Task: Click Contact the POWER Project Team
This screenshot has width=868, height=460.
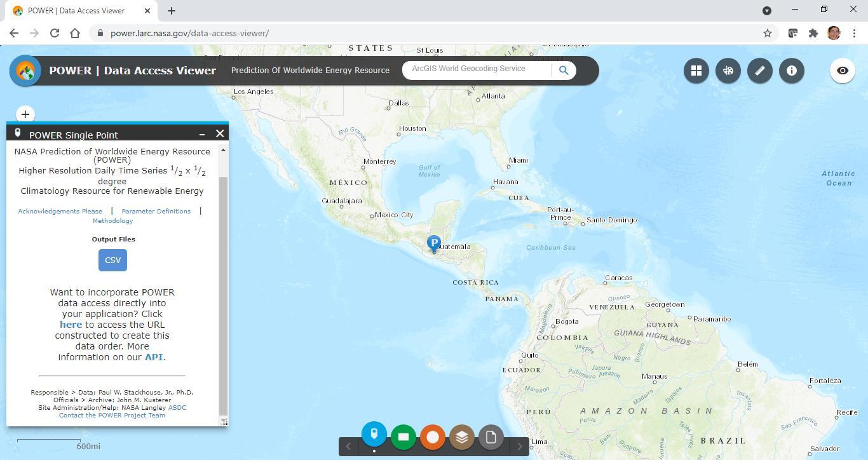Action: (x=112, y=416)
